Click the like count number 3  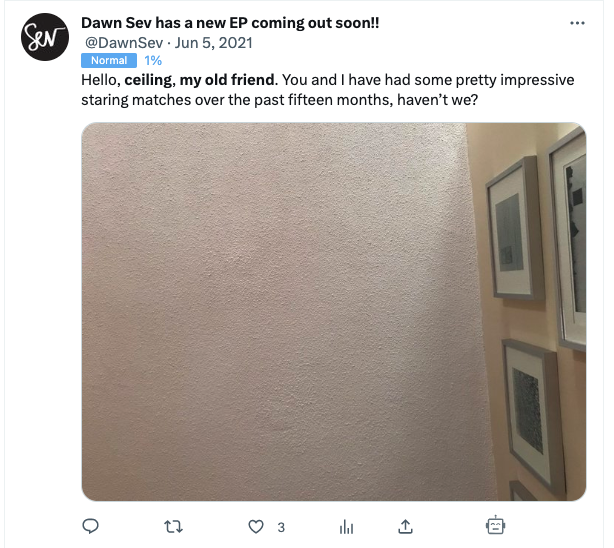tap(281, 527)
